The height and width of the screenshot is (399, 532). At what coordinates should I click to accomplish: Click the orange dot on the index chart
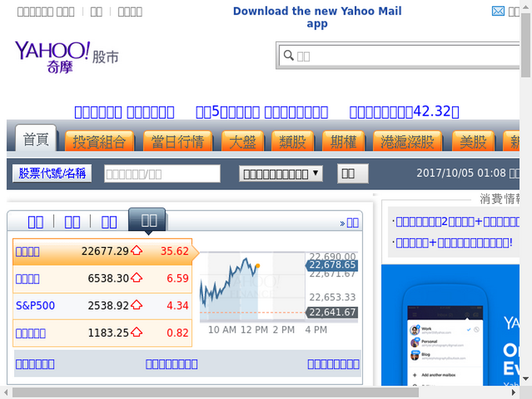pos(258,265)
